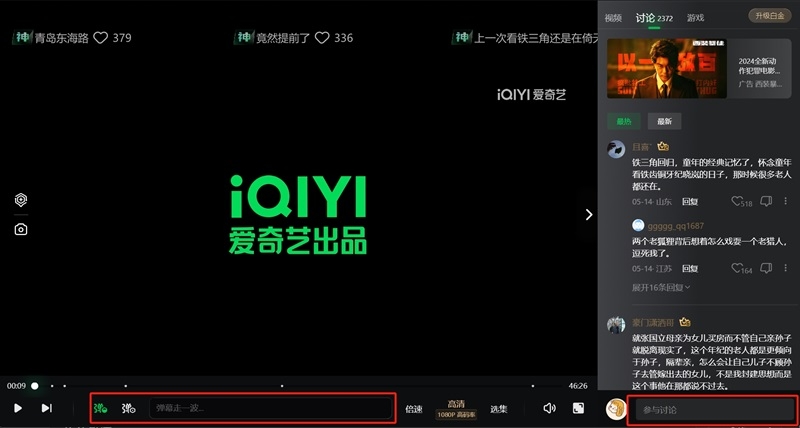
Task: Click the progress bar playhead
Action: (35, 386)
